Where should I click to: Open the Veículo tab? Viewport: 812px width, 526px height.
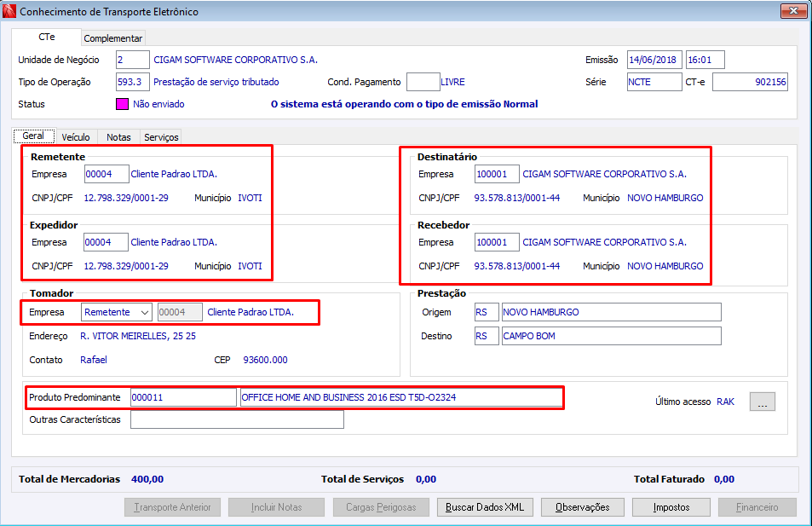pyautogui.click(x=76, y=136)
